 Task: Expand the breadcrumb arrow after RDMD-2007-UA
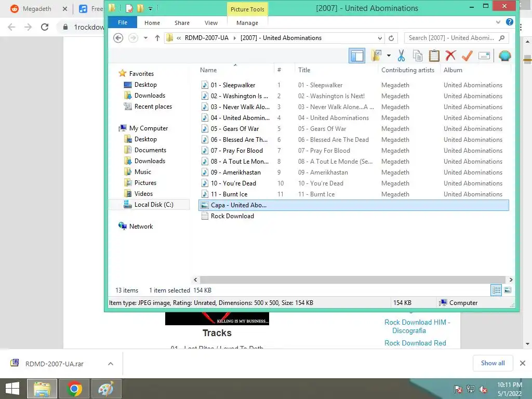pos(234,38)
